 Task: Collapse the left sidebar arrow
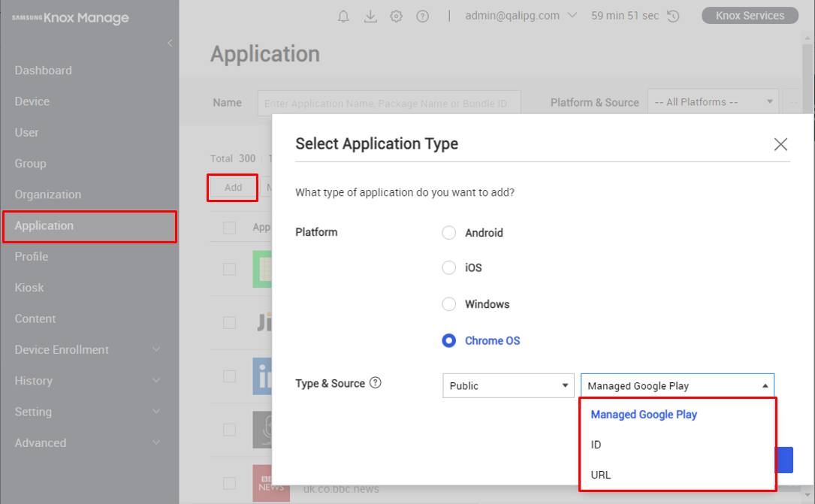point(170,43)
